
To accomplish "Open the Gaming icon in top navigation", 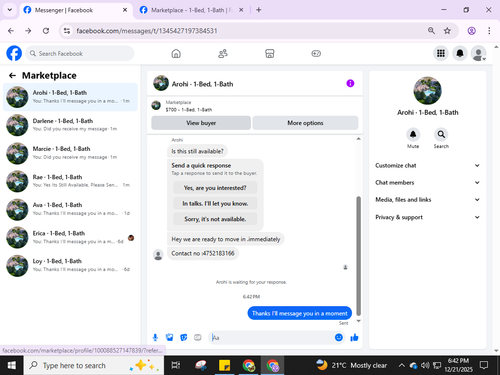I will [316, 53].
